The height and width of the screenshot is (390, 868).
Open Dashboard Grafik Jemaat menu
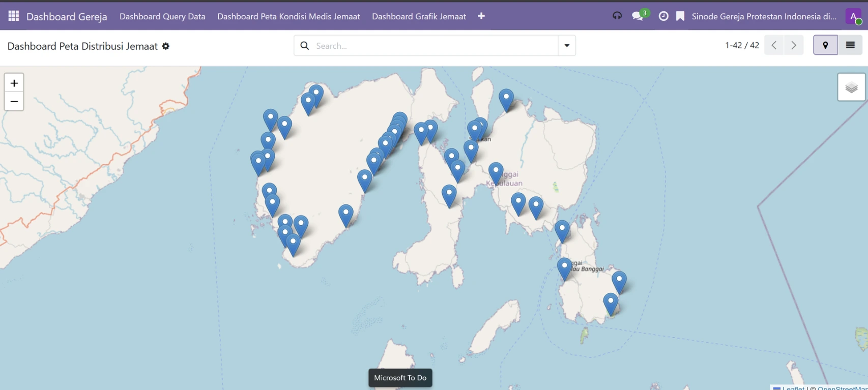[419, 16]
